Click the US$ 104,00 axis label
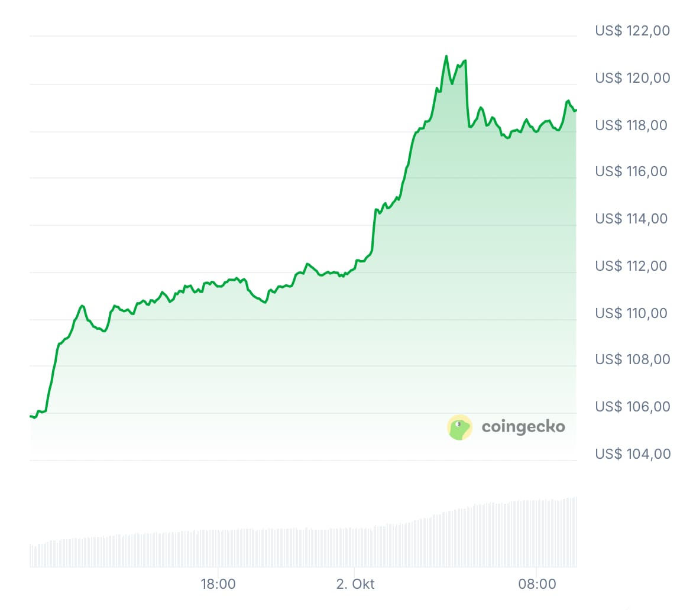Screen dimensions: 693x616 pyautogui.click(x=633, y=454)
